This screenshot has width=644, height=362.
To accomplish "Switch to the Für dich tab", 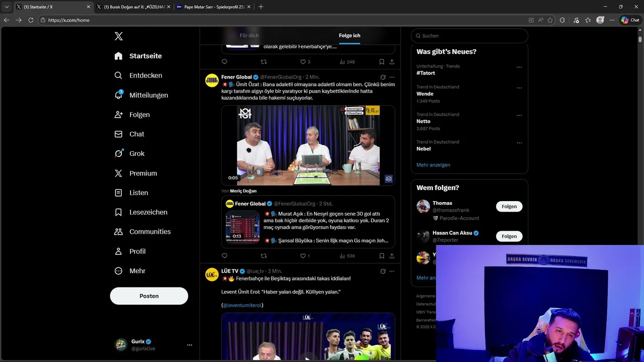I will click(x=249, y=36).
